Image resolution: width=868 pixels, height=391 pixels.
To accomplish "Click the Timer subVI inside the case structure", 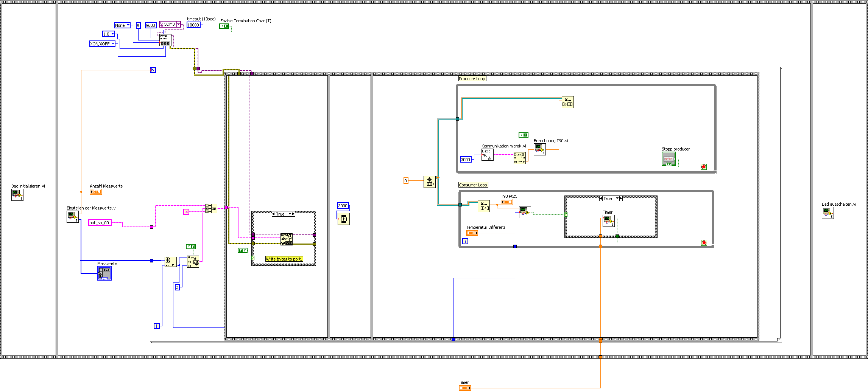I will point(609,221).
